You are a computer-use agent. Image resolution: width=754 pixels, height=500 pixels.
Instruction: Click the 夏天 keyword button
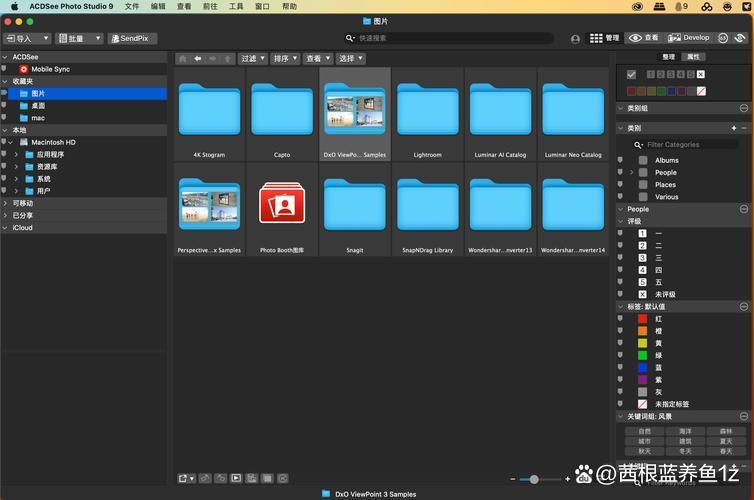click(x=726, y=441)
